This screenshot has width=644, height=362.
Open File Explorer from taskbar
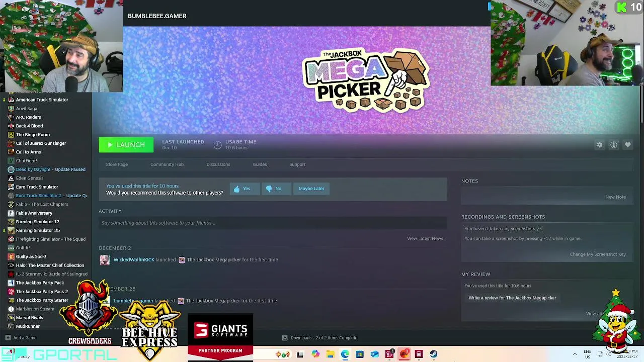pyautogui.click(x=330, y=354)
